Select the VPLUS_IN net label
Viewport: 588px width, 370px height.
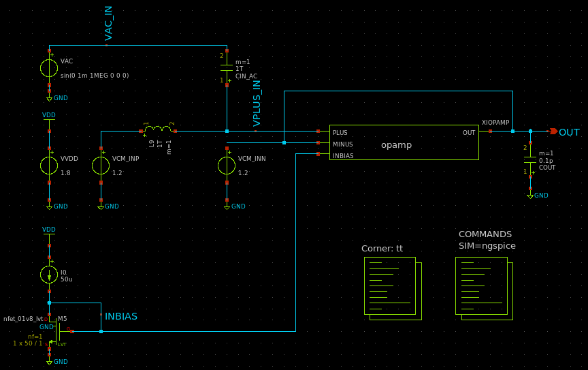tap(257, 103)
